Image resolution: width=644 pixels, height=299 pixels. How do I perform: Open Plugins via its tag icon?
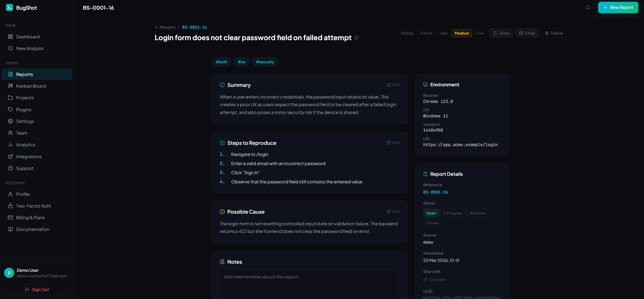pos(10,109)
